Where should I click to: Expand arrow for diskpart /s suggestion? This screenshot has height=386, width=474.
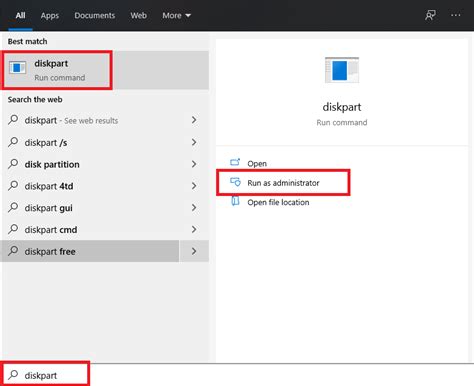coord(194,142)
